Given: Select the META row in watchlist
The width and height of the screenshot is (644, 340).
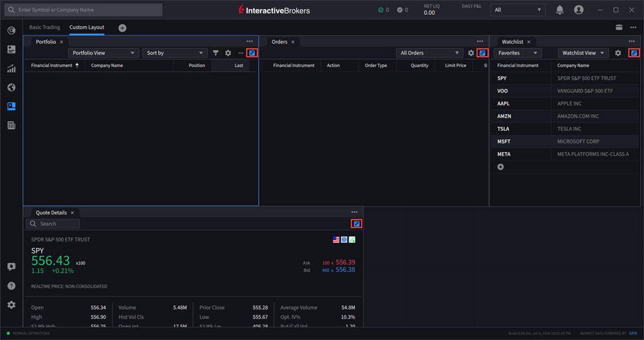Looking at the screenshot, I should click(x=566, y=154).
